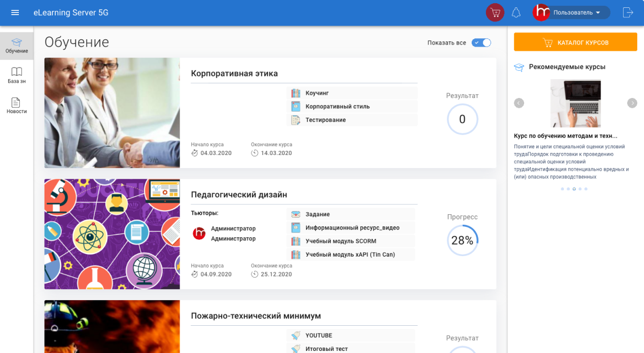The height and width of the screenshot is (353, 644).
Task: Open the Педагогический дизайн course title
Action: tap(239, 195)
